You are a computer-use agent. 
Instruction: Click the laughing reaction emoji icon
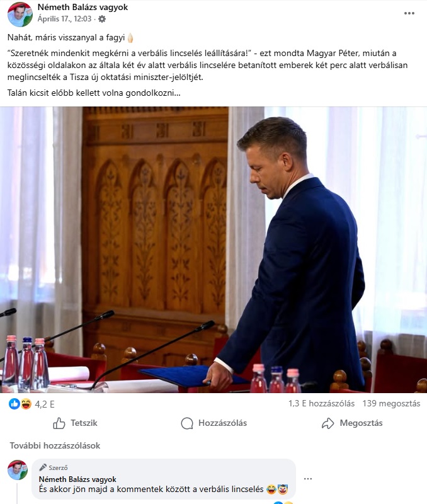coord(26,404)
